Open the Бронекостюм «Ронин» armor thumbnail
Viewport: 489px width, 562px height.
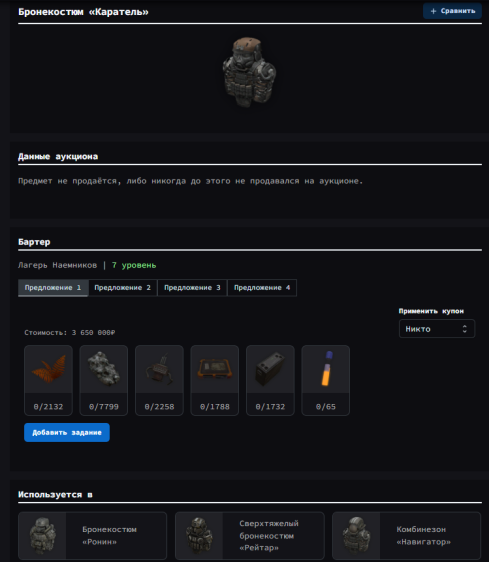[x=42, y=535]
